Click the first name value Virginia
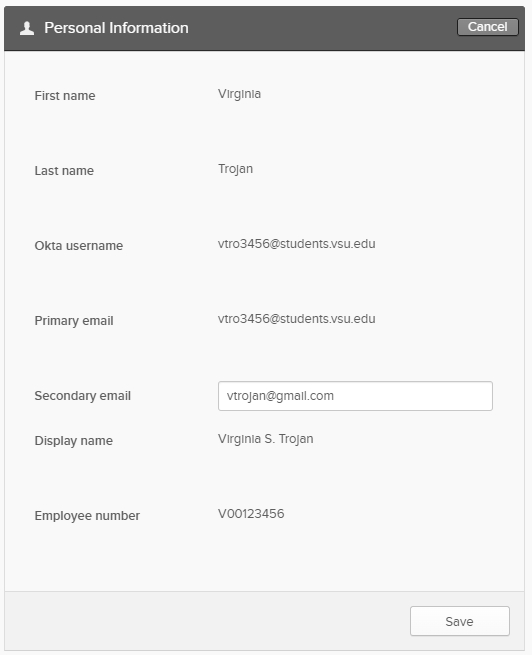Screen dimensions: 532x655 (239, 94)
